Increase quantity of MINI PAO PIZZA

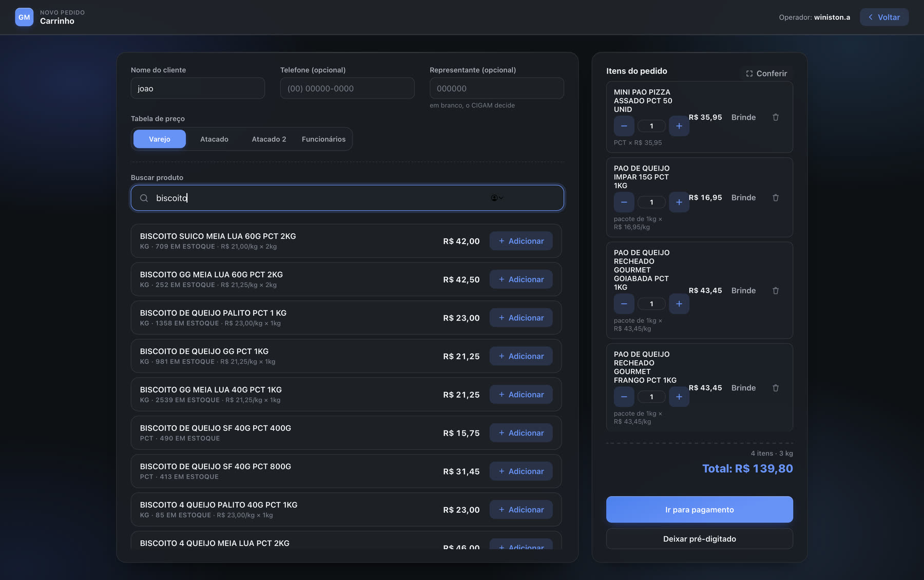[x=679, y=126]
